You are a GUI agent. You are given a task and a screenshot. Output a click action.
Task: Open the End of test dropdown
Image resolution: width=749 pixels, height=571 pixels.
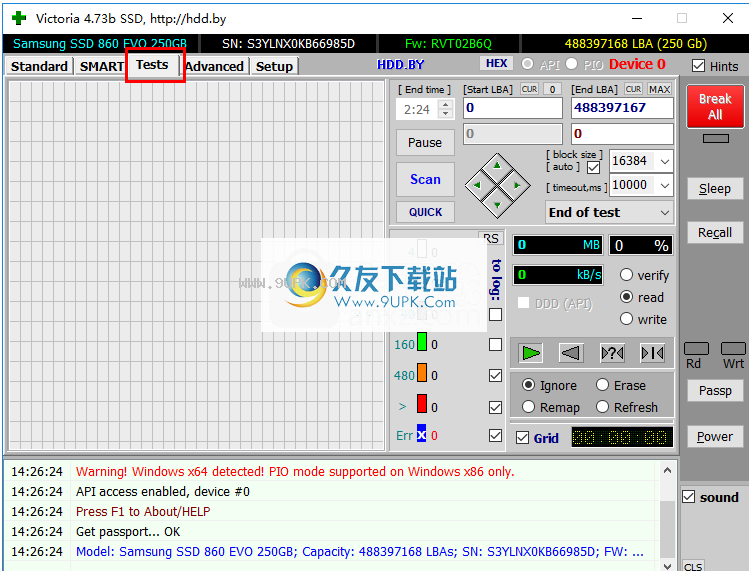tap(610, 212)
